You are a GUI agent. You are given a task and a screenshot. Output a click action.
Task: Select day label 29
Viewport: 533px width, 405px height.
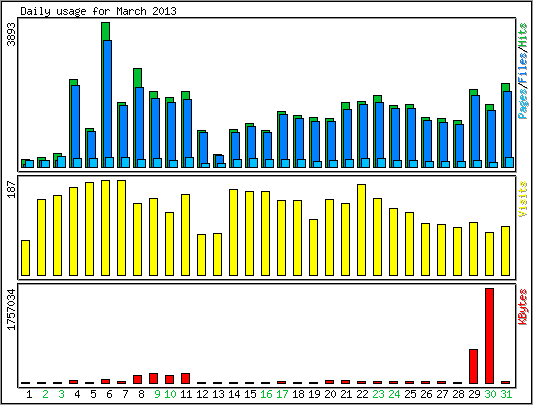[474, 394]
